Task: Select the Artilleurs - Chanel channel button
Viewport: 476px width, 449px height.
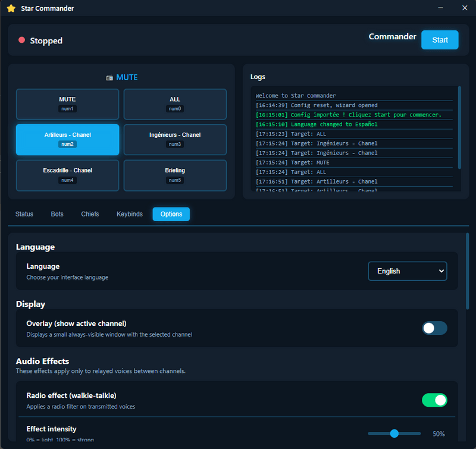Action: click(67, 140)
